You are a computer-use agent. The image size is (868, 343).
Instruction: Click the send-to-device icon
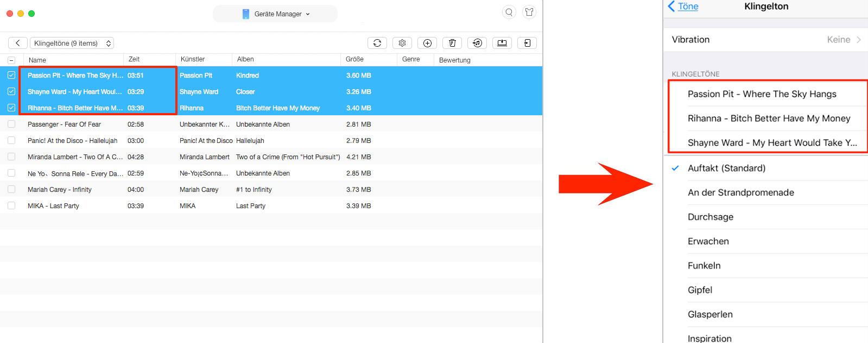point(527,43)
